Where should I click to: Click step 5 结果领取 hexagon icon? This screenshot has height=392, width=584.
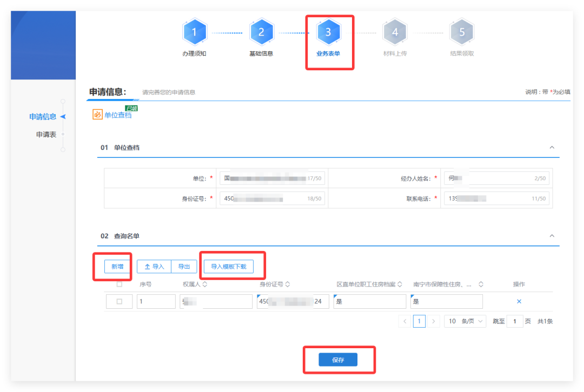[x=462, y=32]
